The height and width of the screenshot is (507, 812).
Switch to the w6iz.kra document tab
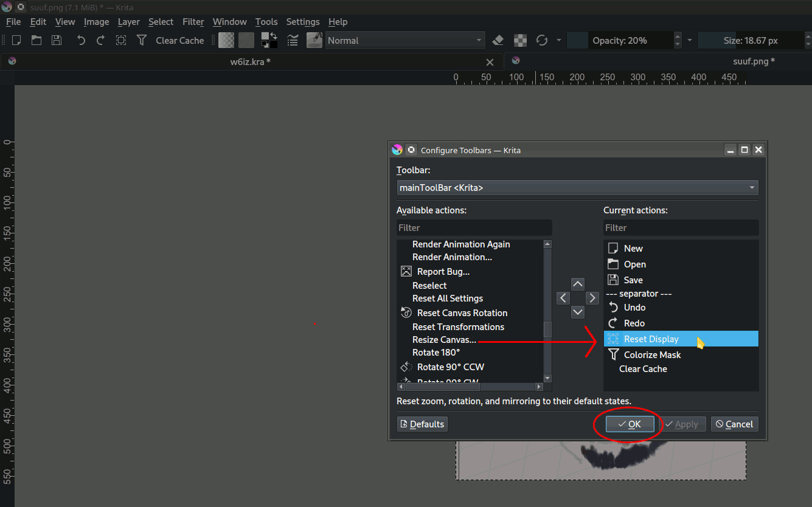click(251, 61)
